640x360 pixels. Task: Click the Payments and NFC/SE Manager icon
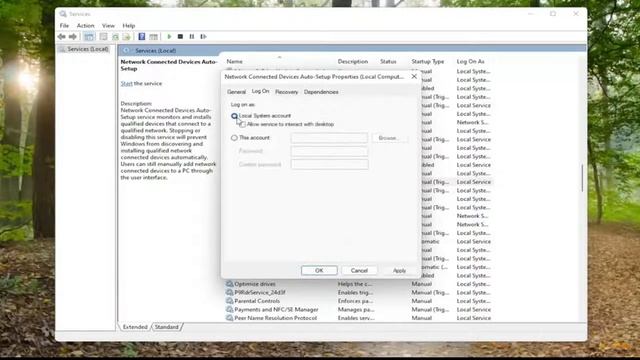[229, 309]
